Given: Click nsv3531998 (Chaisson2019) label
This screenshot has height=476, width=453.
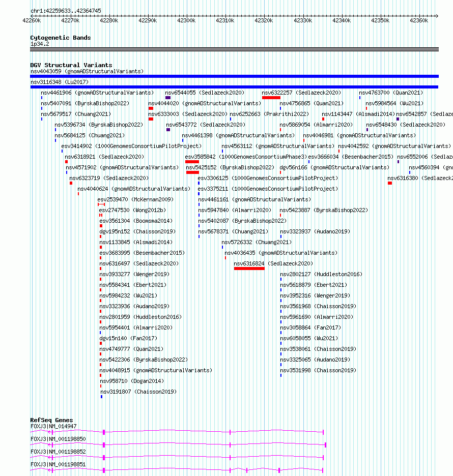Looking at the screenshot, I should [x=318, y=370].
